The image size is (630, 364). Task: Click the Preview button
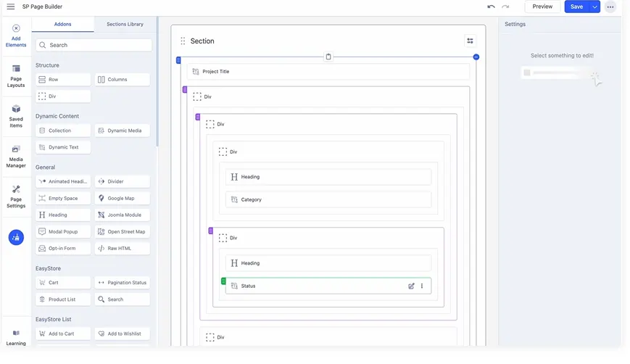[x=542, y=7]
